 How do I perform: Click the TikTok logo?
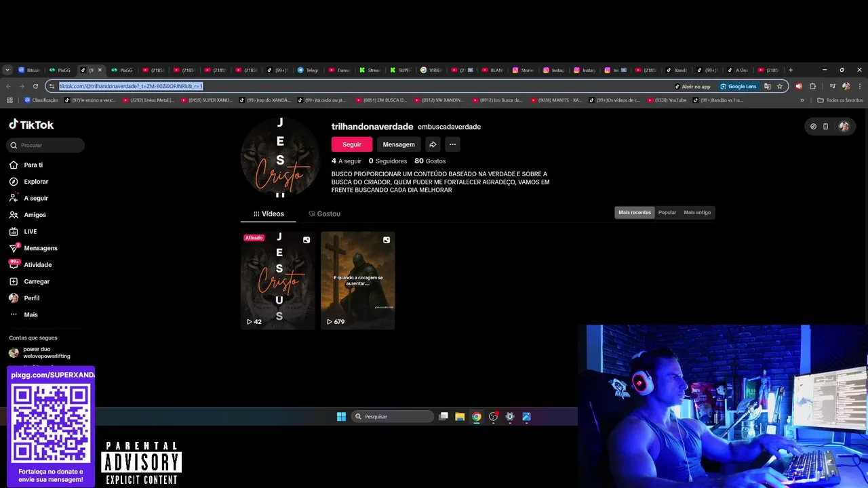(x=31, y=125)
